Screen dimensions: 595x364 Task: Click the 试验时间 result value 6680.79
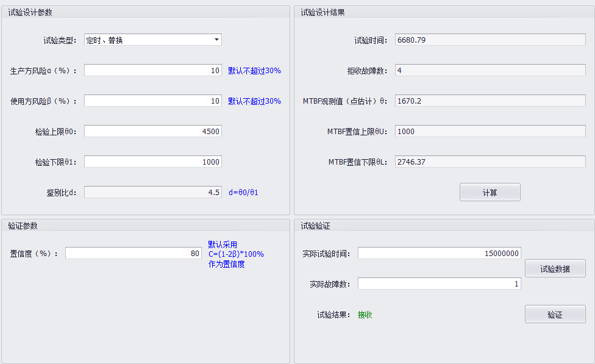(490, 39)
